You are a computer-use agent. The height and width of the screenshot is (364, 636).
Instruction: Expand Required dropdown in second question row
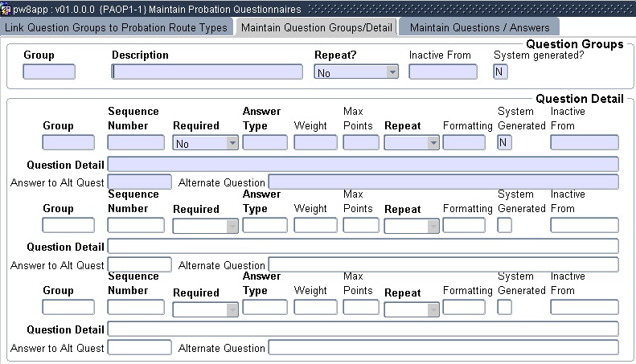tap(232, 226)
